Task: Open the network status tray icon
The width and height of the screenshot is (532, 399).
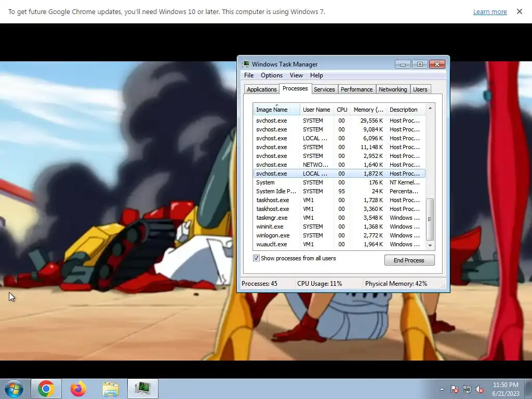Action: (x=467, y=389)
